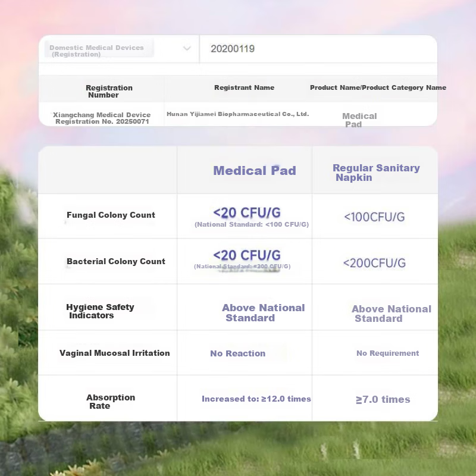
Task: Click the <200CFU/G value for regular napkin
Action: click(374, 263)
